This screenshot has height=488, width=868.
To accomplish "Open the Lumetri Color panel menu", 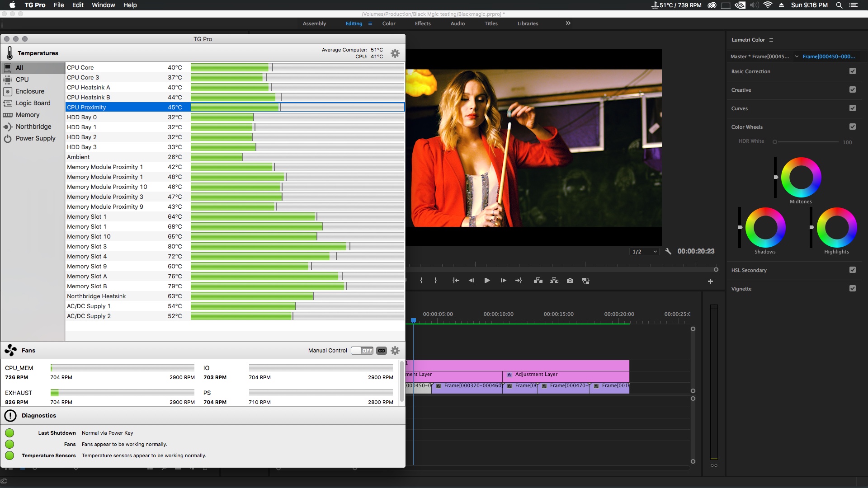I will click(771, 40).
